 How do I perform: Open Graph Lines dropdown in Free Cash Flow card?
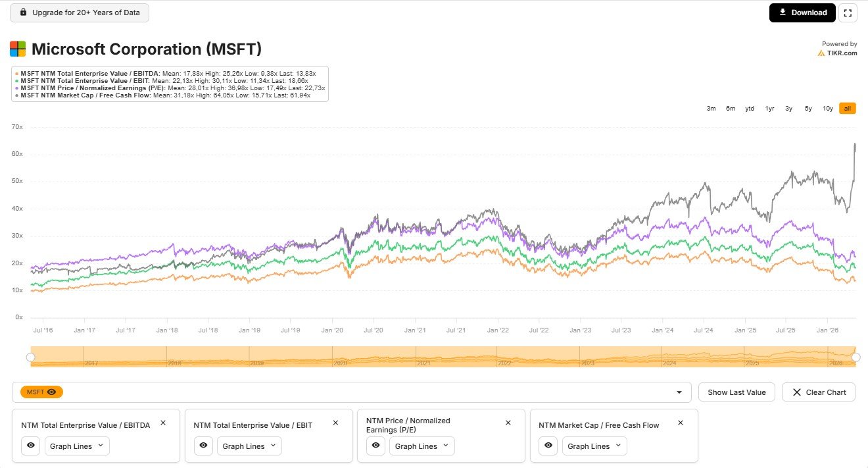coord(594,446)
